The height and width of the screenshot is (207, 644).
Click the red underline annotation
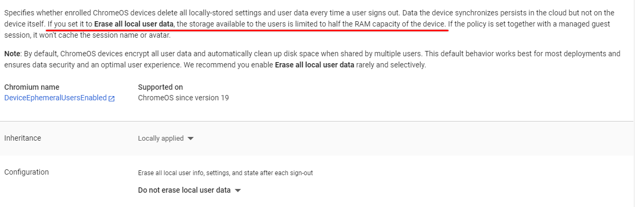coord(247,30)
